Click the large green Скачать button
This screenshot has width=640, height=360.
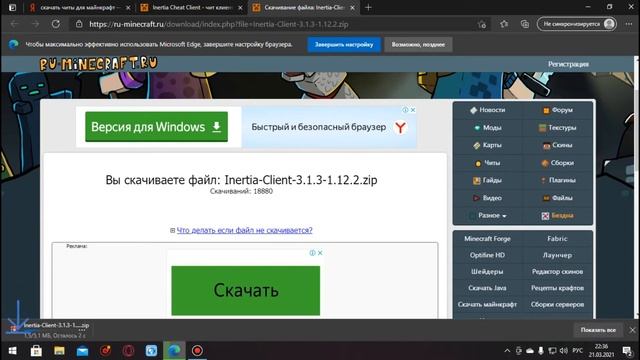click(x=246, y=290)
